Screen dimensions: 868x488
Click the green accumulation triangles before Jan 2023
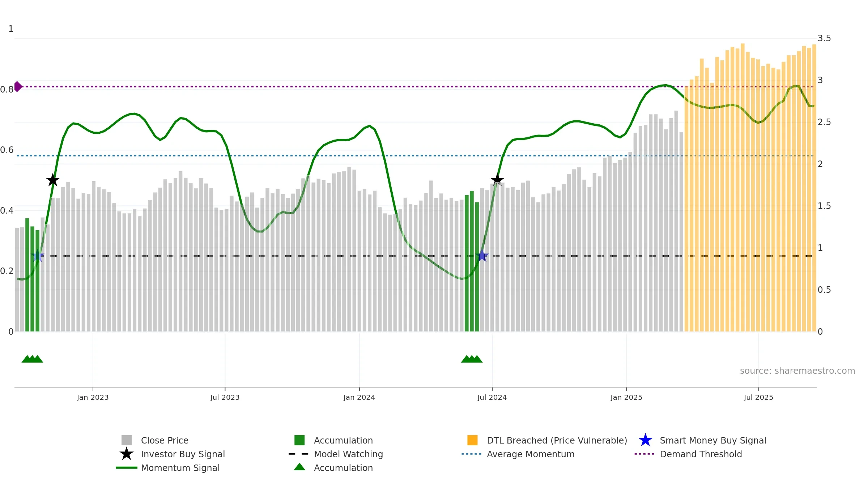pos(32,359)
